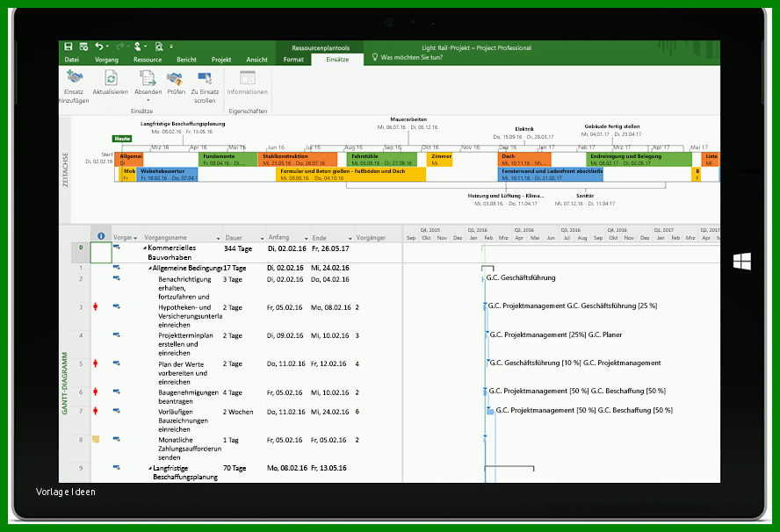The height and width of the screenshot is (532, 780).
Task: Open the Datei tab
Action: pyautogui.click(x=72, y=60)
